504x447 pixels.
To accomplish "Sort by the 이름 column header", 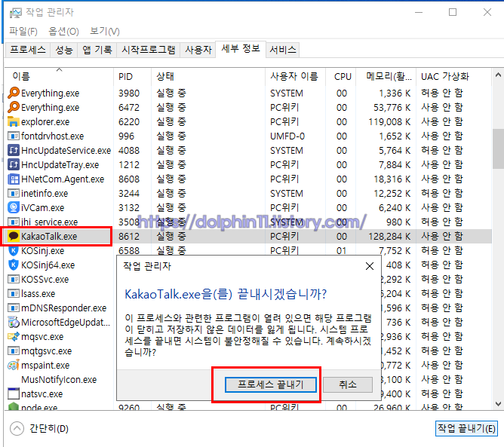I will [59, 76].
